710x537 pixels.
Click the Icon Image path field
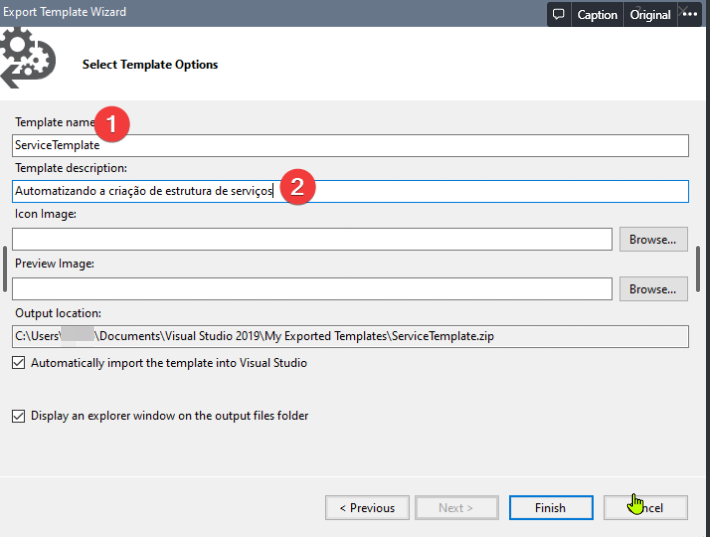(312, 239)
